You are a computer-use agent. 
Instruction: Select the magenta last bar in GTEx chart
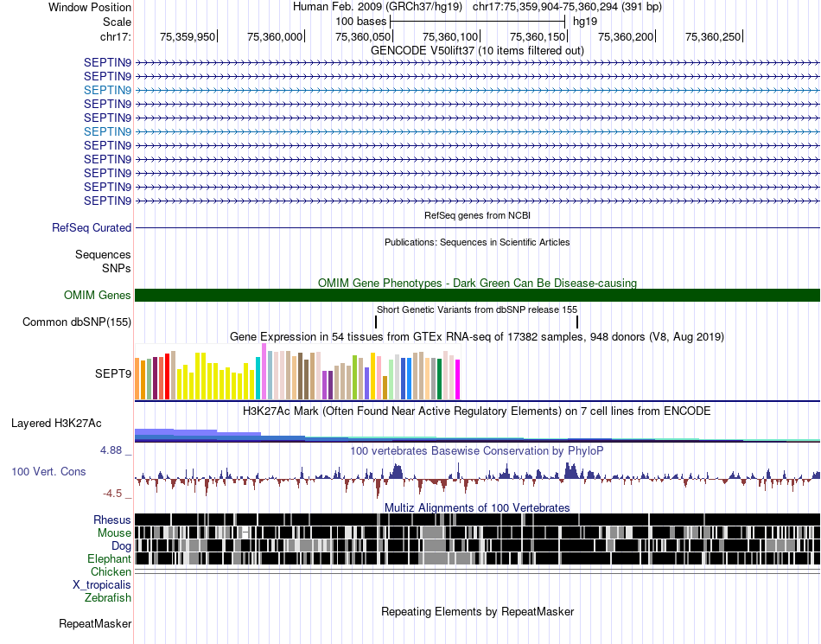pos(458,379)
